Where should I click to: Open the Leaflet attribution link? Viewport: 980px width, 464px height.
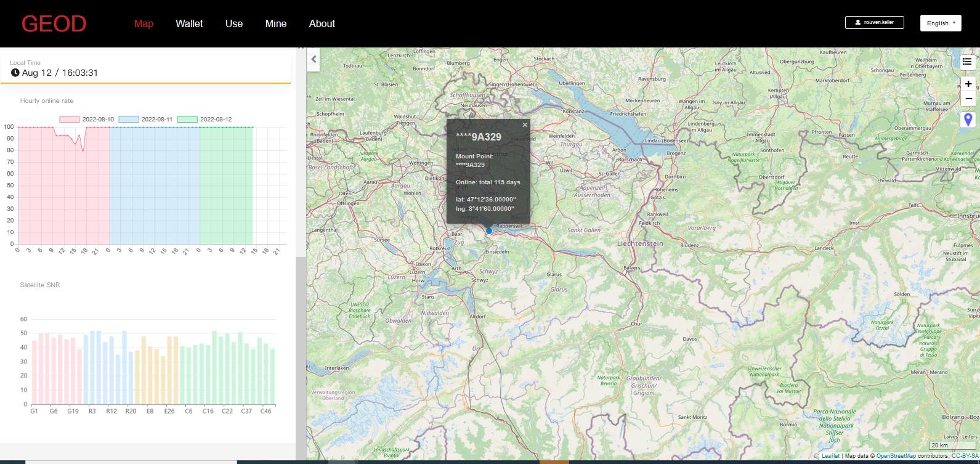point(830,456)
